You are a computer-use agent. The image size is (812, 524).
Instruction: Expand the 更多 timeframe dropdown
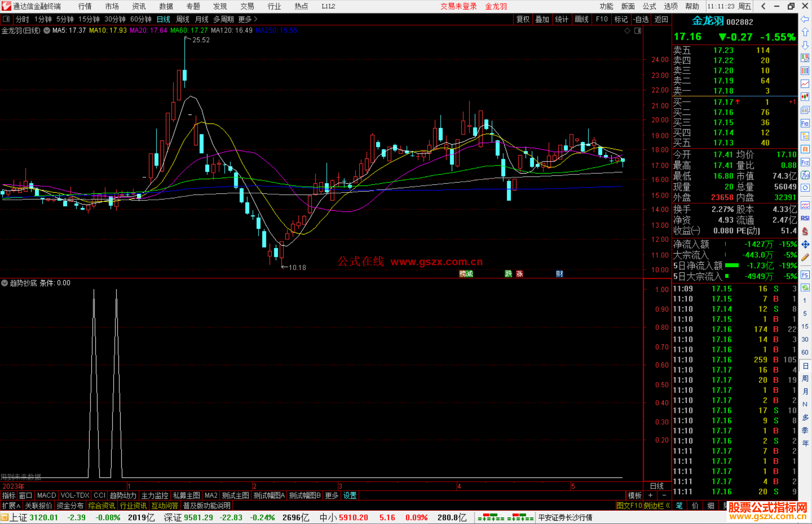click(248, 19)
